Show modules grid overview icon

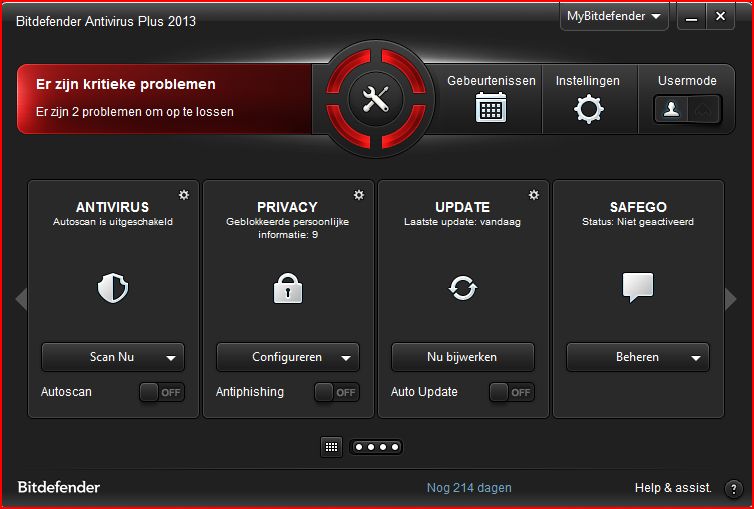tap(331, 447)
